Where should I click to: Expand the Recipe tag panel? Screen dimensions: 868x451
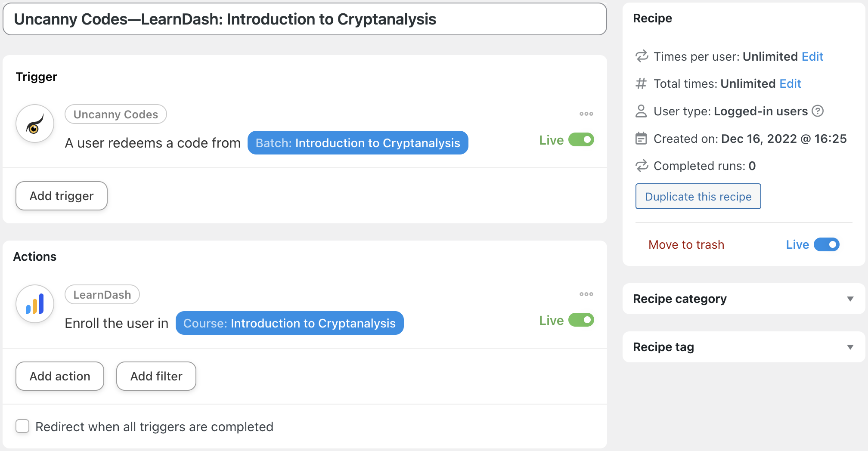[850, 347]
